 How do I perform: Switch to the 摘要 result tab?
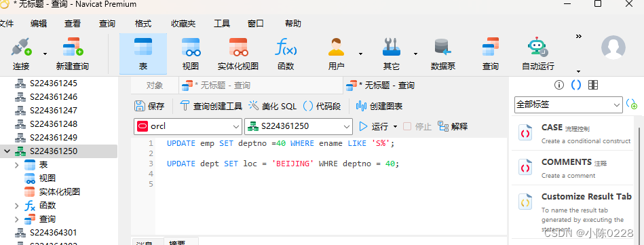point(182,242)
